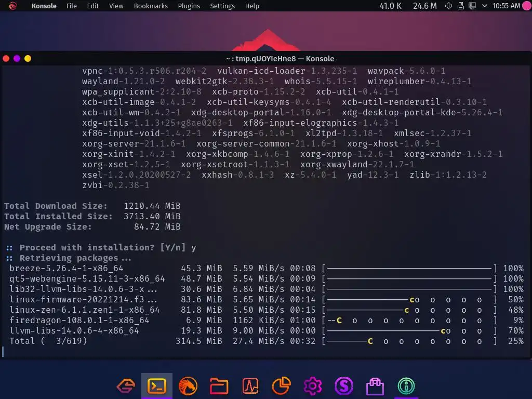Click the Net Upgrade Size line

point(92,227)
